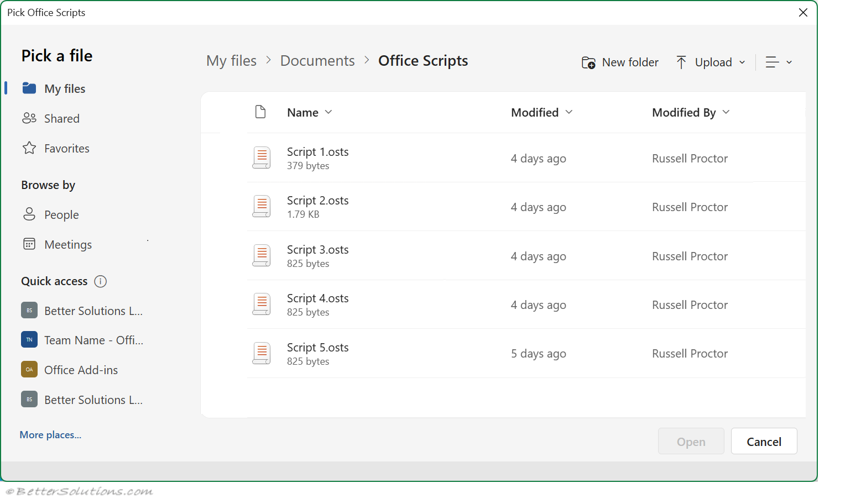This screenshot has height=504, width=861.
Task: Click the Office Add-ins site icon
Action: [x=29, y=370]
